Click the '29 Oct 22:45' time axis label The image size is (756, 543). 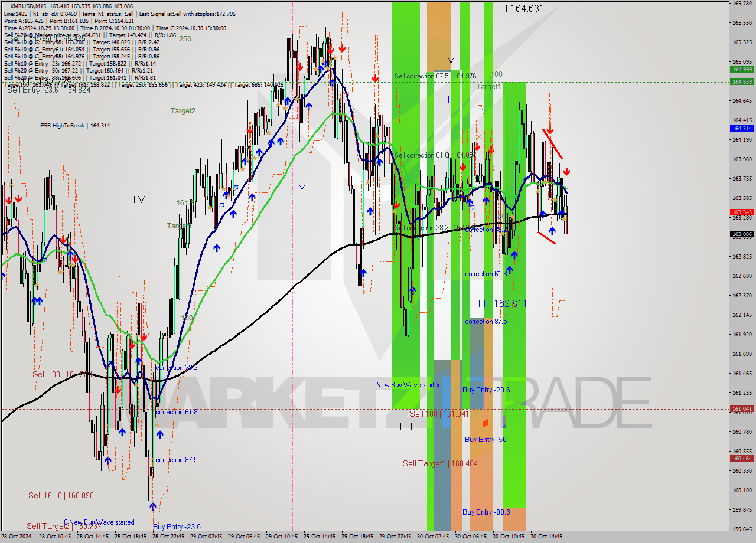395,537
